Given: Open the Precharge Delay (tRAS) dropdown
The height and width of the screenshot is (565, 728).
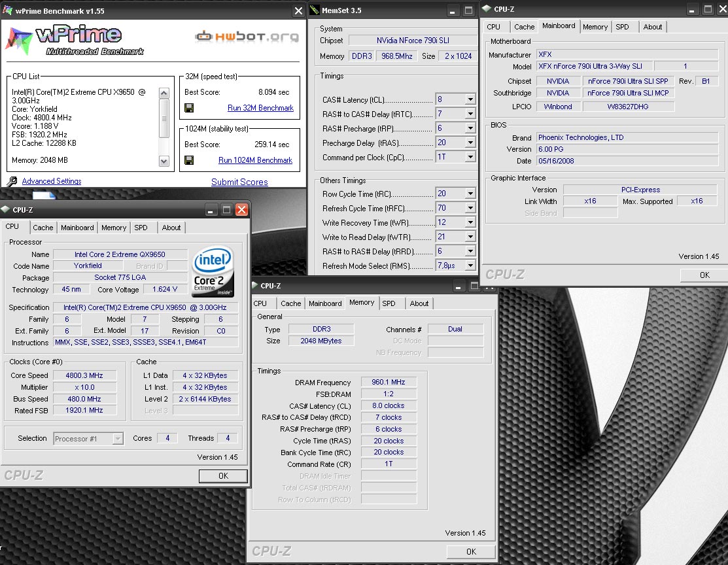Looking at the screenshot, I should [x=470, y=143].
